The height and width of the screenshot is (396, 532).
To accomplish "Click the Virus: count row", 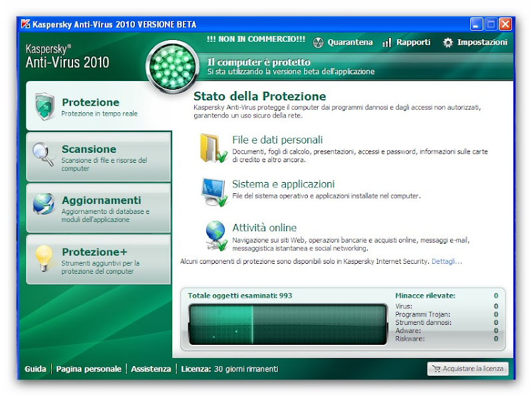I will tap(446, 306).
